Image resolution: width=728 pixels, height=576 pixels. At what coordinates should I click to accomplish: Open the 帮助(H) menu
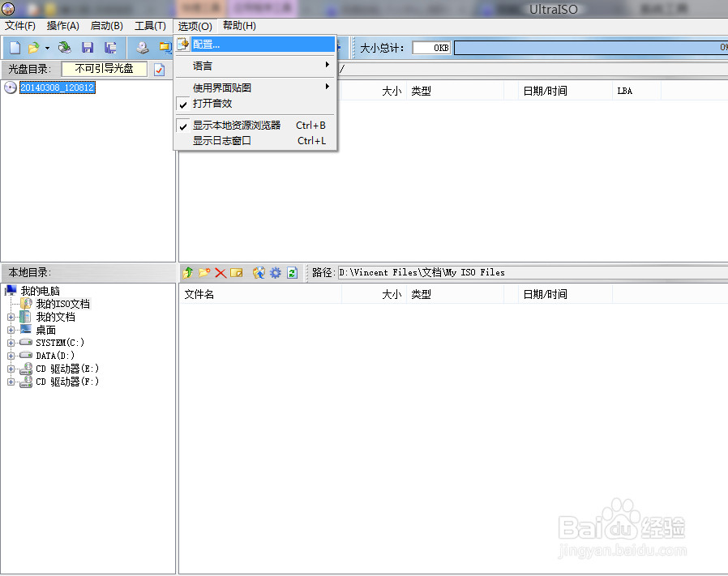tap(239, 26)
